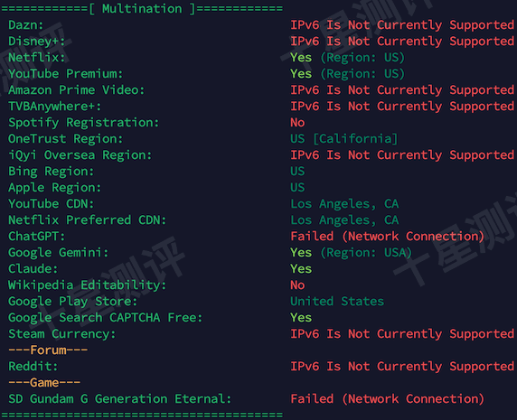Viewport: 517px width, 420px height.
Task: Select the Bing Region label
Action: (52, 172)
